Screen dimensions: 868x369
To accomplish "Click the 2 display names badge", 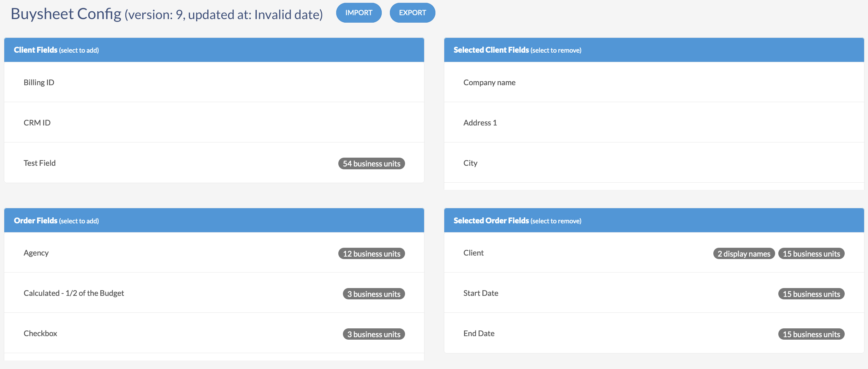I will (744, 254).
